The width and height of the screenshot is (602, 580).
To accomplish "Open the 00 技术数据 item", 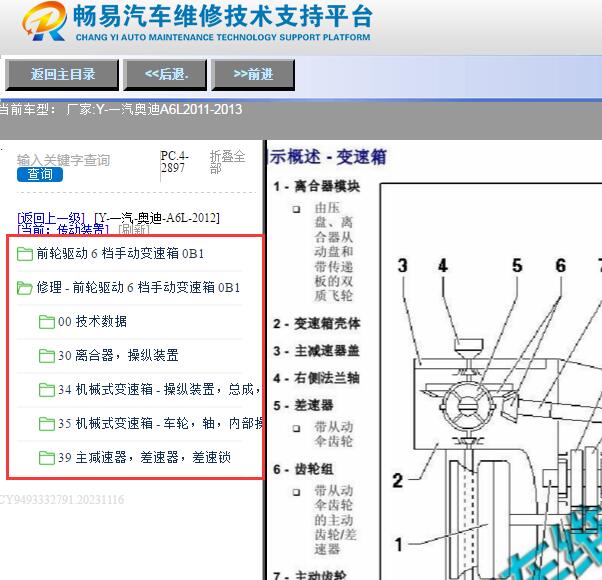I will tap(93, 322).
